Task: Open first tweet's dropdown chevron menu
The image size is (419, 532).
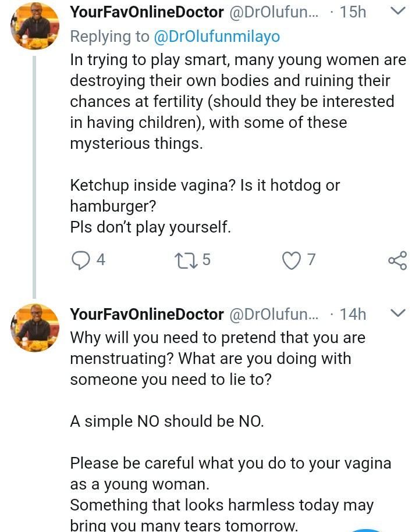Action: coord(398,11)
